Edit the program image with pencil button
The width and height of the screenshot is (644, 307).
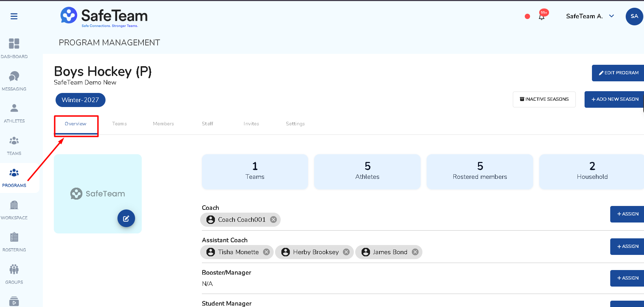(x=126, y=218)
